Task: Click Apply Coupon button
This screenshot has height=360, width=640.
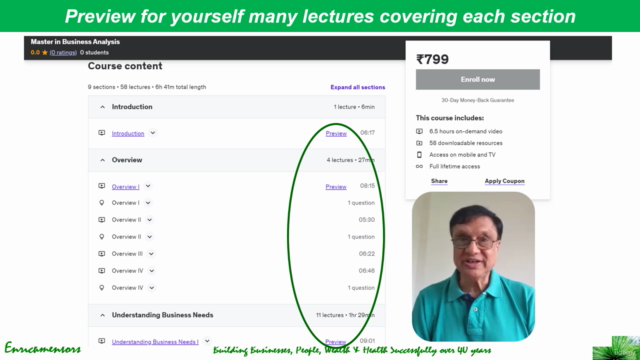Action: coord(504,181)
